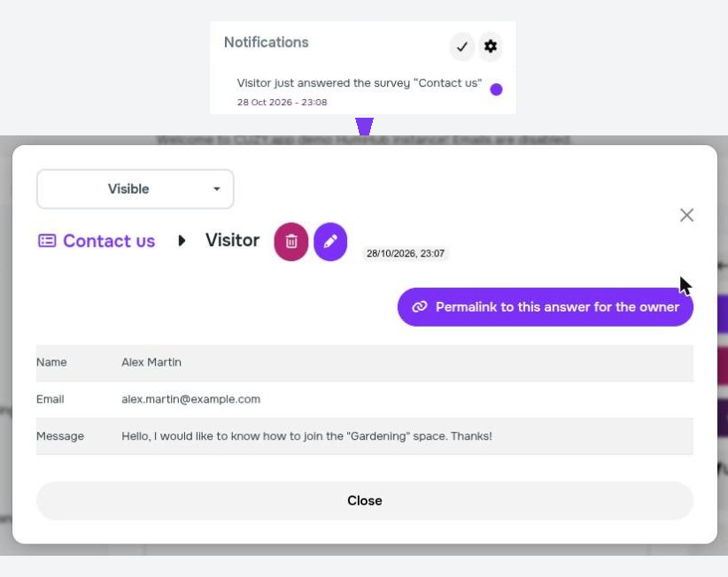This screenshot has height=577, width=728.
Task: Click the Email field label
Action: [50, 399]
